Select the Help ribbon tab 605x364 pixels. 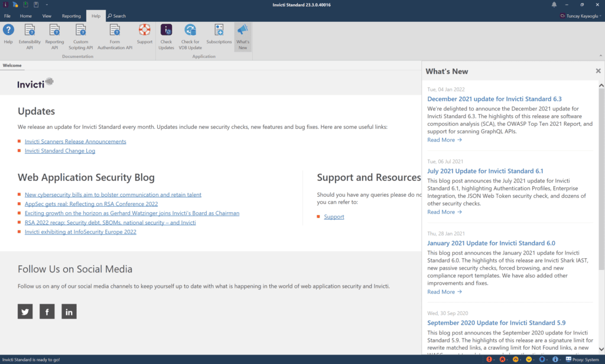tap(96, 16)
